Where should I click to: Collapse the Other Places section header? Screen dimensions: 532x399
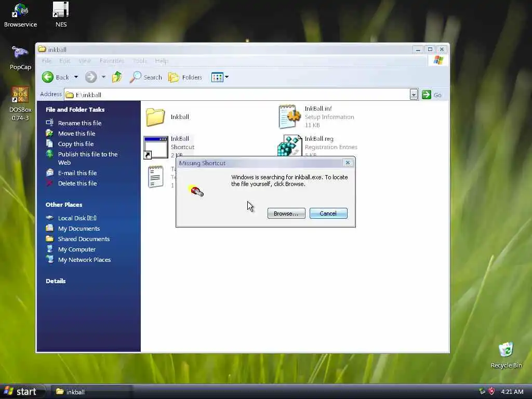[x=64, y=205]
